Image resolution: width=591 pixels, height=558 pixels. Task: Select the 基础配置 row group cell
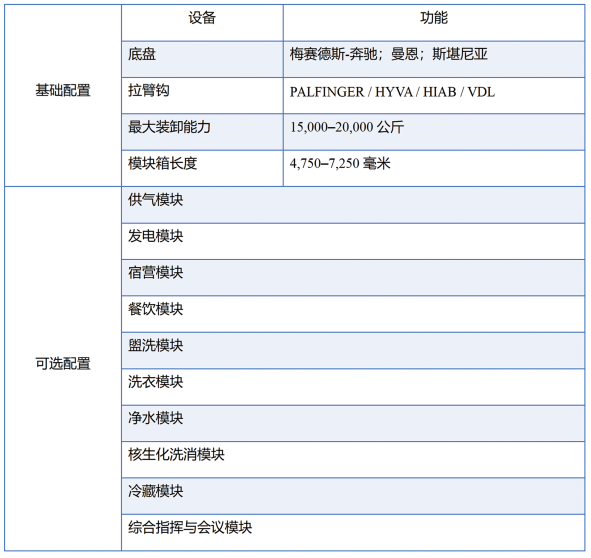(63, 95)
